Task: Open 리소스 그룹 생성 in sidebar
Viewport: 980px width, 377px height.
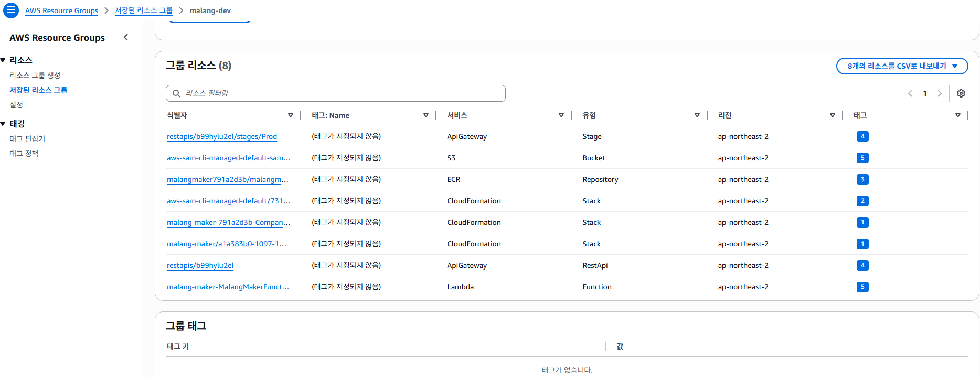Action: tap(35, 76)
